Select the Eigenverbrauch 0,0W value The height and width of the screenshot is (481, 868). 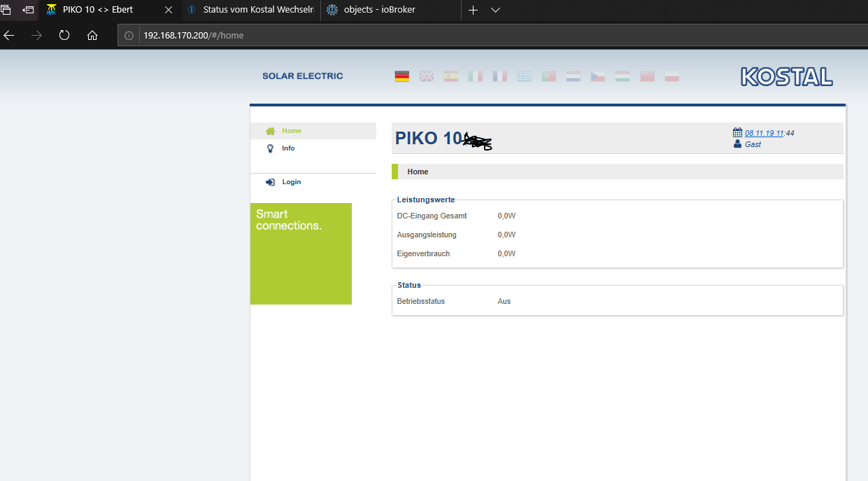click(506, 253)
